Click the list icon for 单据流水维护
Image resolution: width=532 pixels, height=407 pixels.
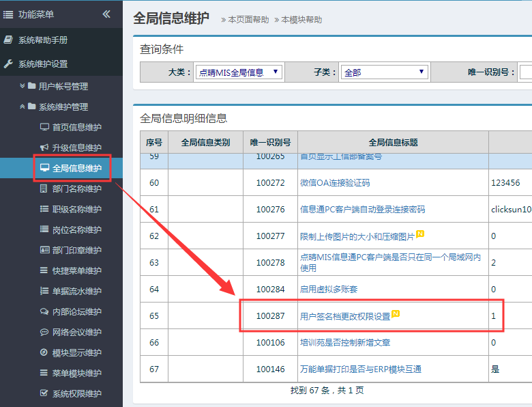click(x=44, y=291)
